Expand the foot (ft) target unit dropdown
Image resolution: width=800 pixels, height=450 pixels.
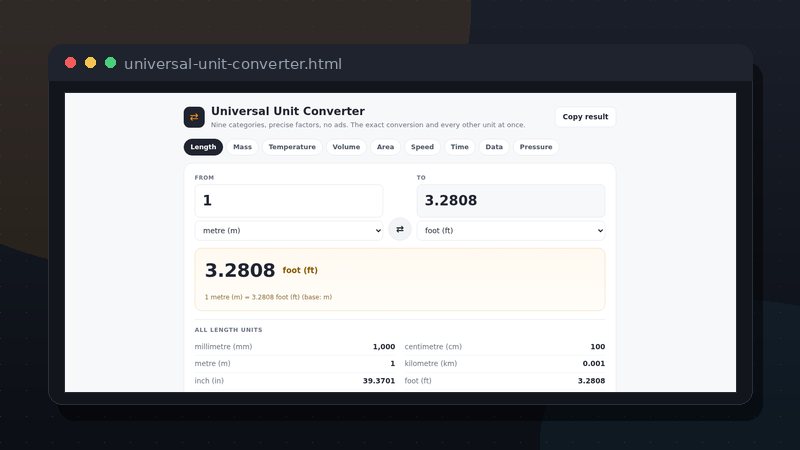click(511, 231)
